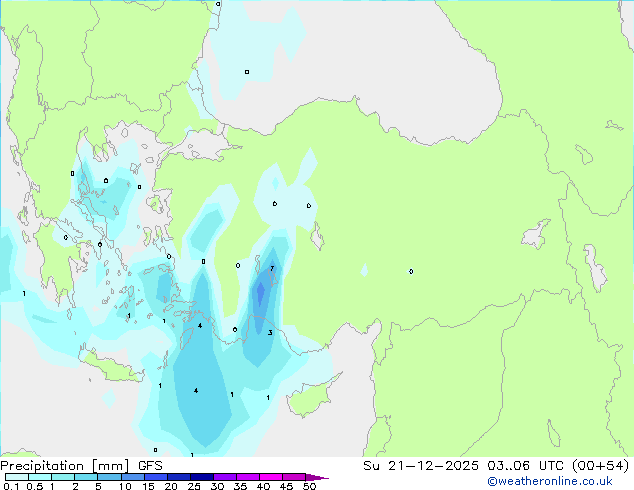Screen dimensions: 634x490
Task: Select the 10–15 mm legend swatch
Action: [132, 477]
